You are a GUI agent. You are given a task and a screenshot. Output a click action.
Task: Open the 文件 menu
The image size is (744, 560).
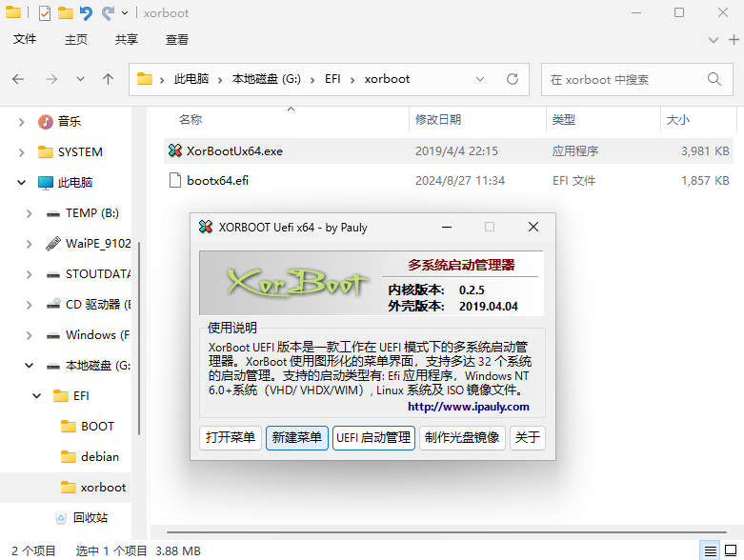(25, 39)
